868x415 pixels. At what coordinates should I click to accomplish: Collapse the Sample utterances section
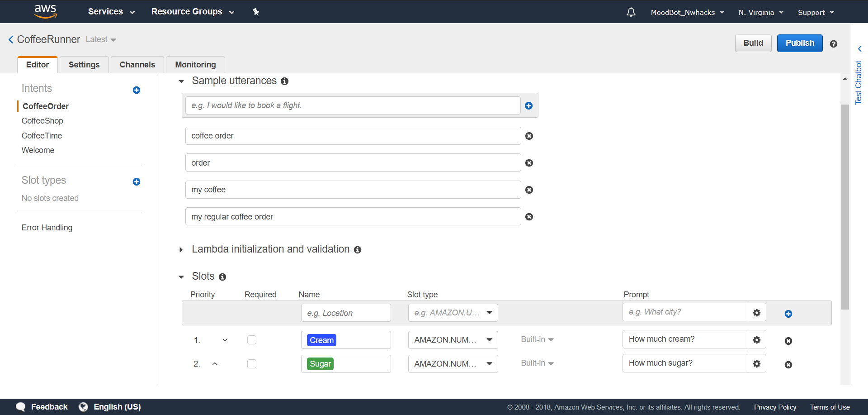pos(181,81)
